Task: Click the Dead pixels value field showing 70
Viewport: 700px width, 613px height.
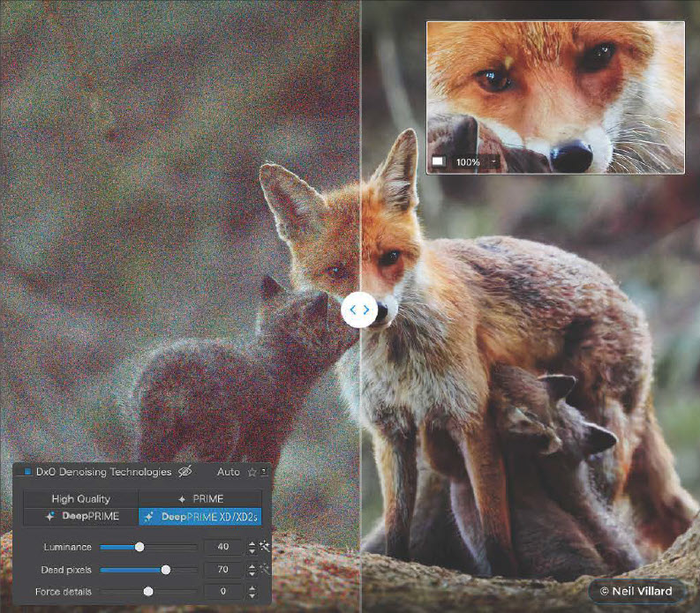Action: 223,569
